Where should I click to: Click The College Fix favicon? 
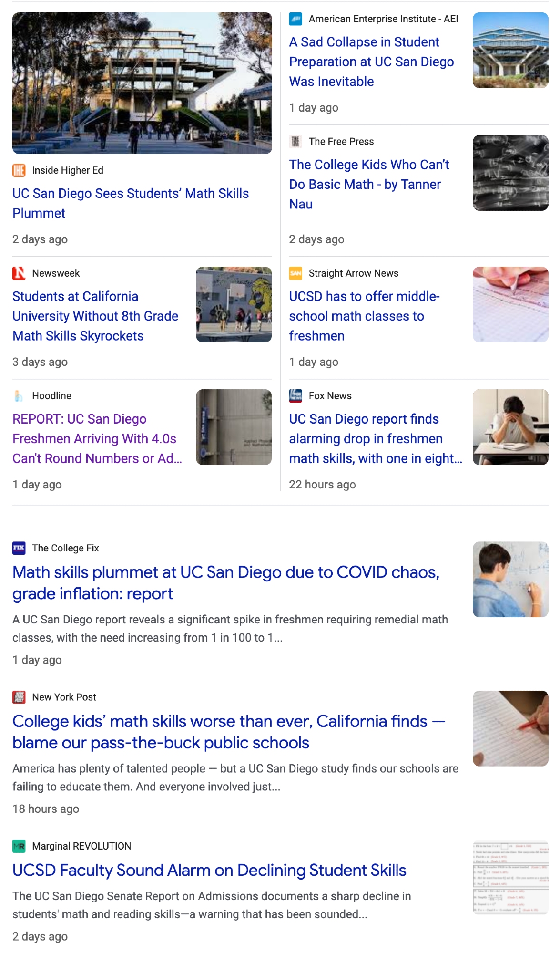coord(19,548)
